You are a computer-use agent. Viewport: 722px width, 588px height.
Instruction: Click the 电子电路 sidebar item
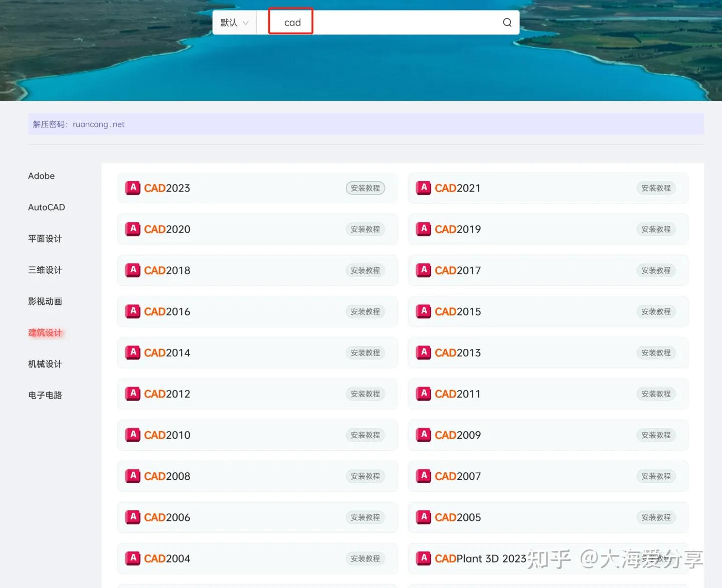point(45,395)
